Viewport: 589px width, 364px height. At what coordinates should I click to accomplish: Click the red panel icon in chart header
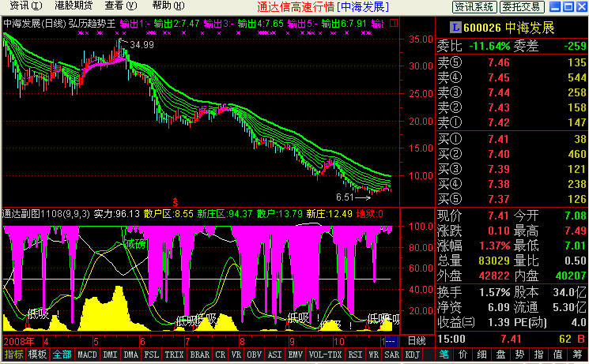[x=393, y=23]
